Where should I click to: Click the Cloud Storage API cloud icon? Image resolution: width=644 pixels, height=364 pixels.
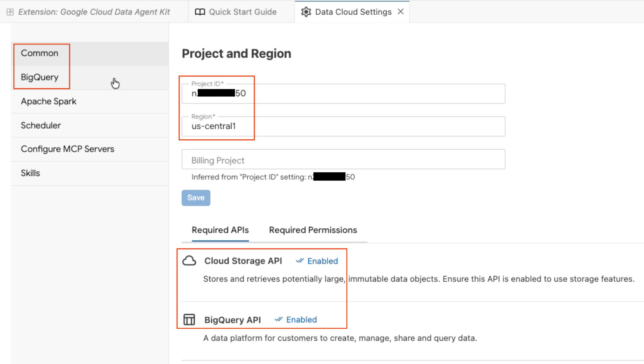tap(189, 261)
